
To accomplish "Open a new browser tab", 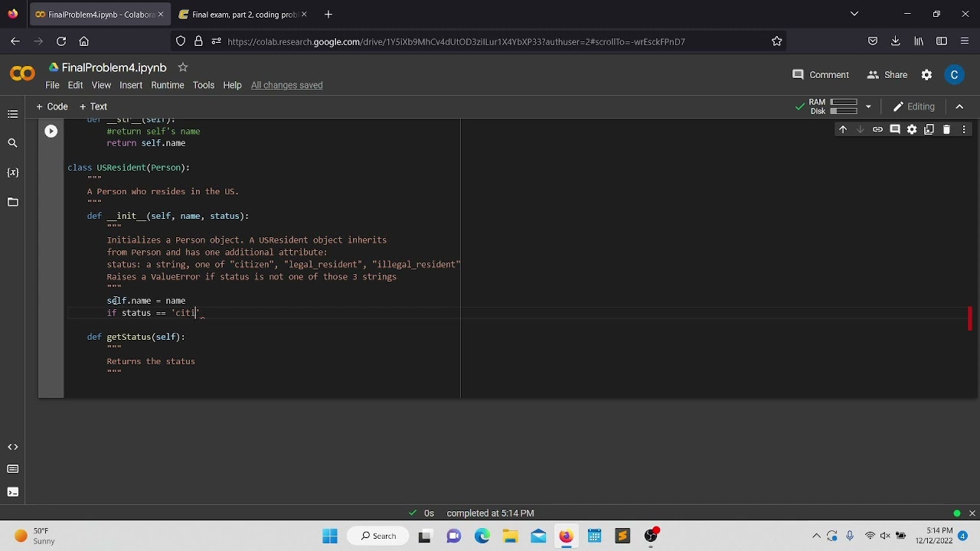I will (328, 15).
